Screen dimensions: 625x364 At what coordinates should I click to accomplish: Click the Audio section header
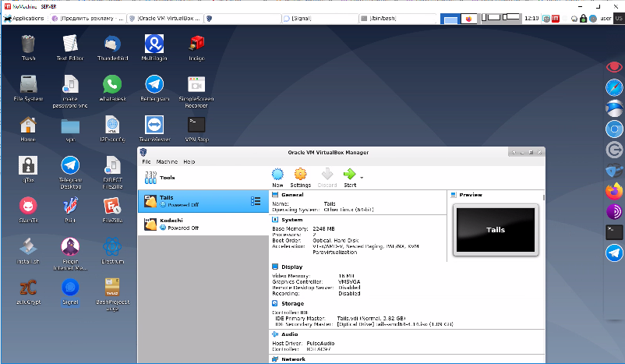[289, 334]
